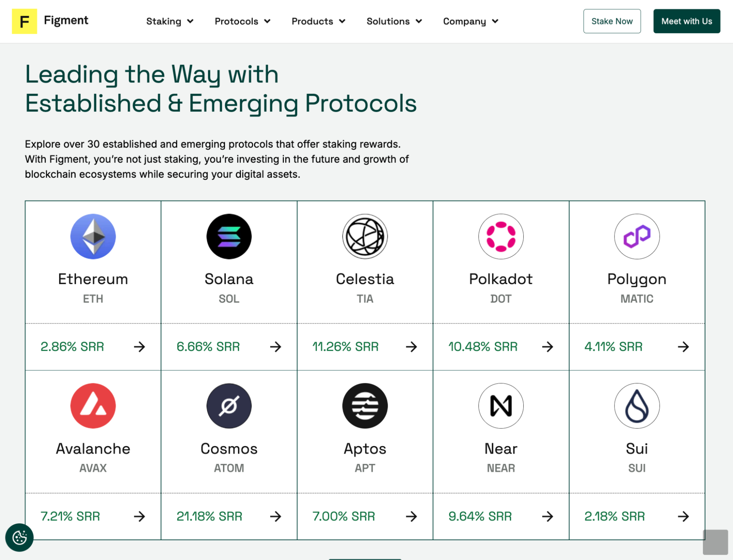Click the gray scroll-to-top square
The image size is (733, 560).
[715, 542]
